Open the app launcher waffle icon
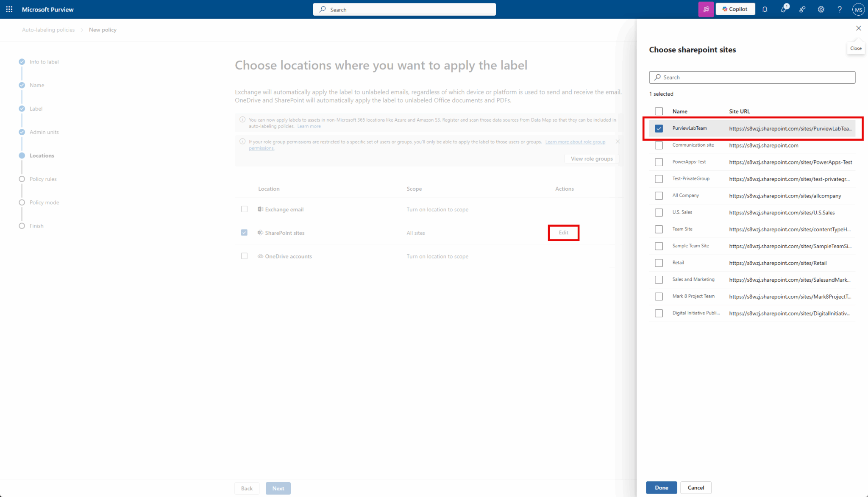The width and height of the screenshot is (868, 497). 9,9
